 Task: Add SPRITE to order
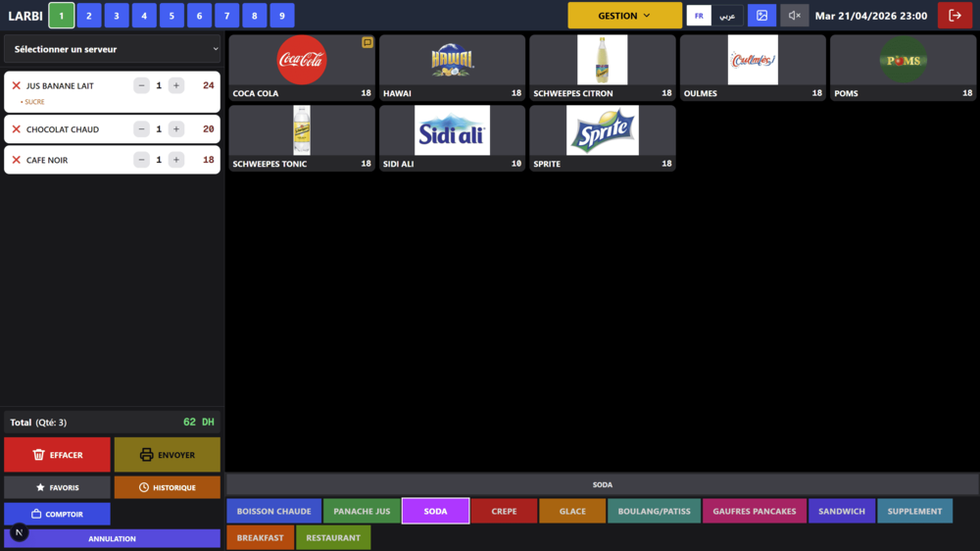603,138
